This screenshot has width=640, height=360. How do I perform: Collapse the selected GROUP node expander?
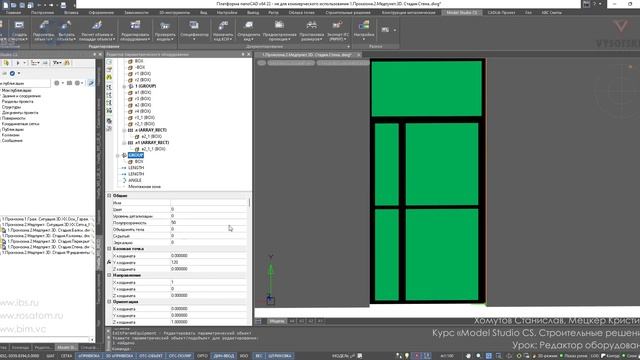(118, 156)
